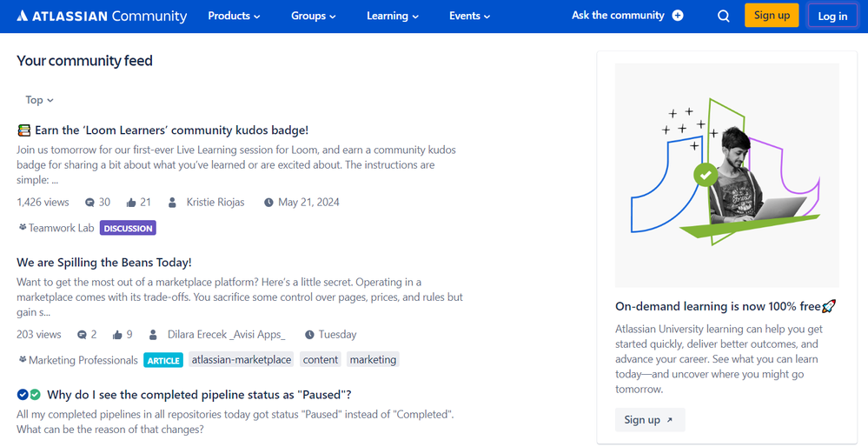868x447 pixels.
Task: Click the clock icon beside May 21, 2024
Action: 268,203
